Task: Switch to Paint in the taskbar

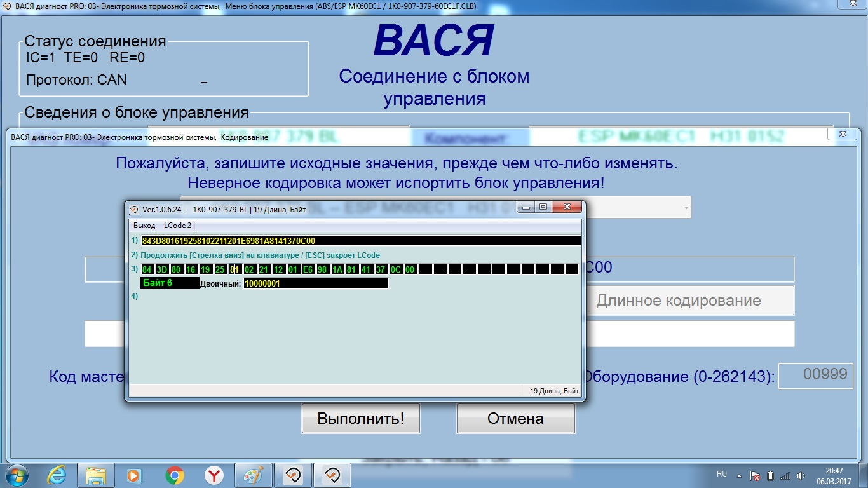Action: click(x=253, y=475)
